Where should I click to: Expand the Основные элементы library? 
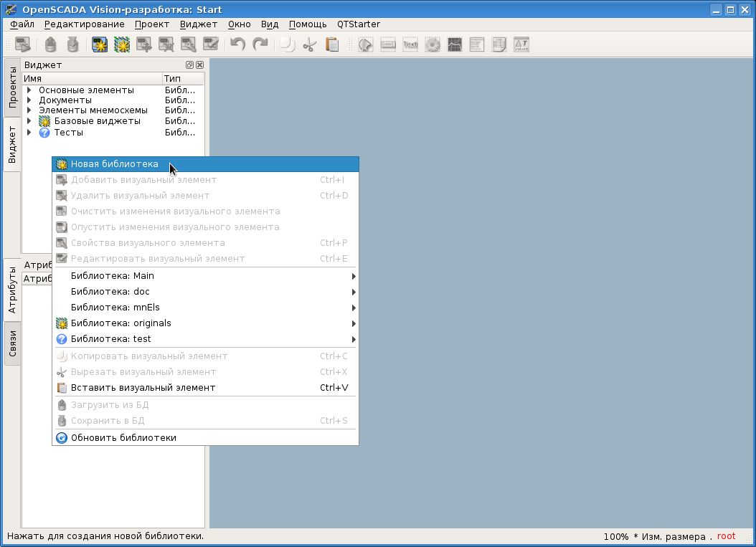point(29,90)
